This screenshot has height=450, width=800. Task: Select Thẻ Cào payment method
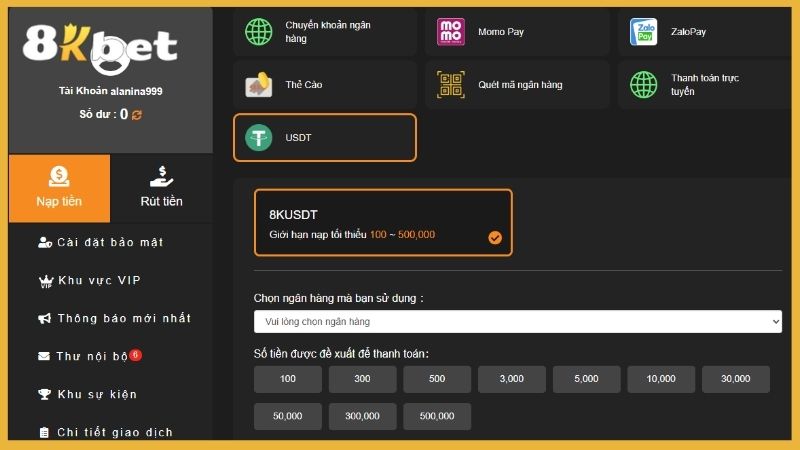(325, 85)
